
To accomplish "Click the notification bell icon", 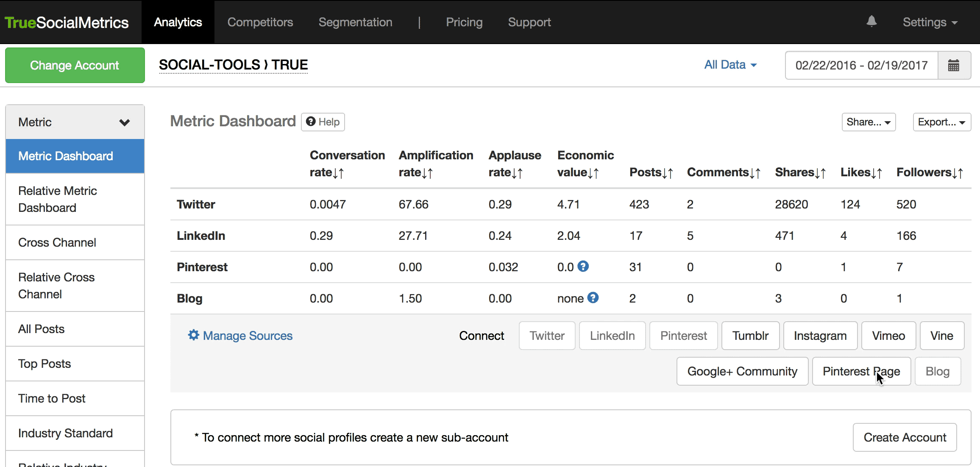I will [871, 21].
